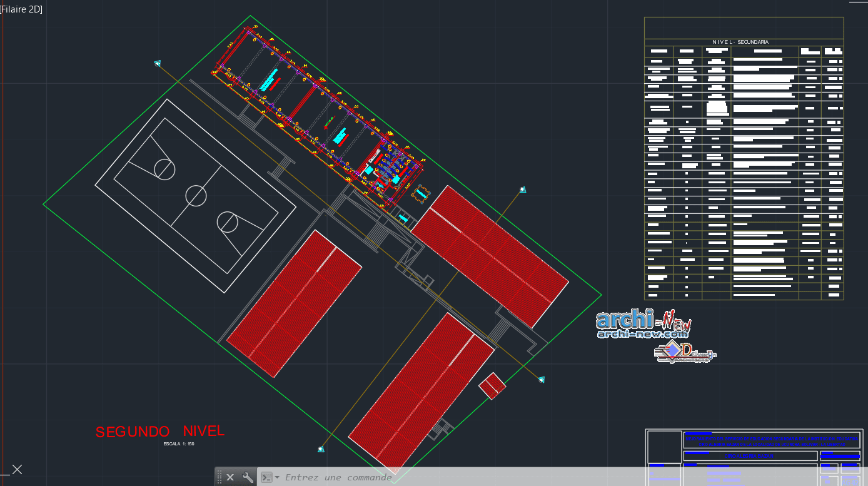Select the SEGUNDO NIVEL red title text

coord(160,432)
